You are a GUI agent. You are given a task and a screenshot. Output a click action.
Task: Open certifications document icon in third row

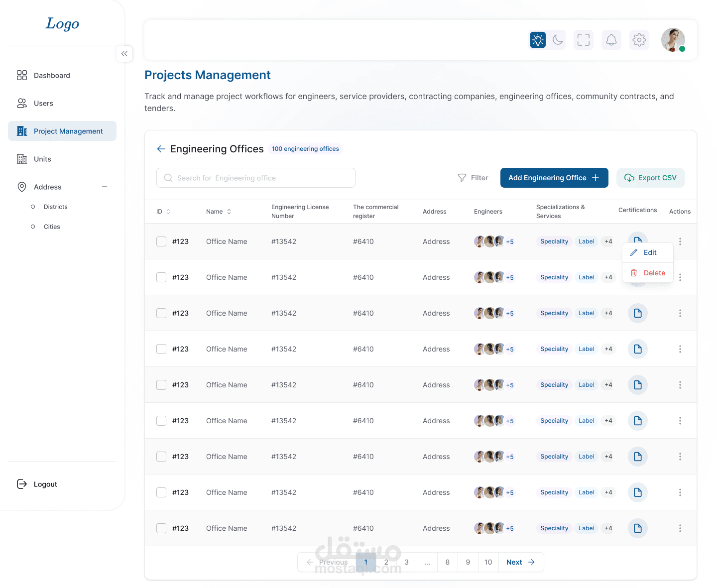click(638, 313)
